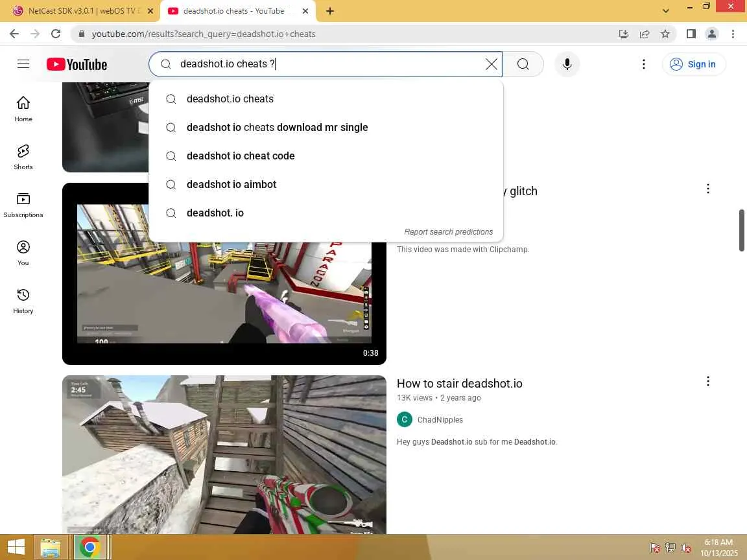747x560 pixels.
Task: Open the Windows Start button
Action: (x=16, y=547)
